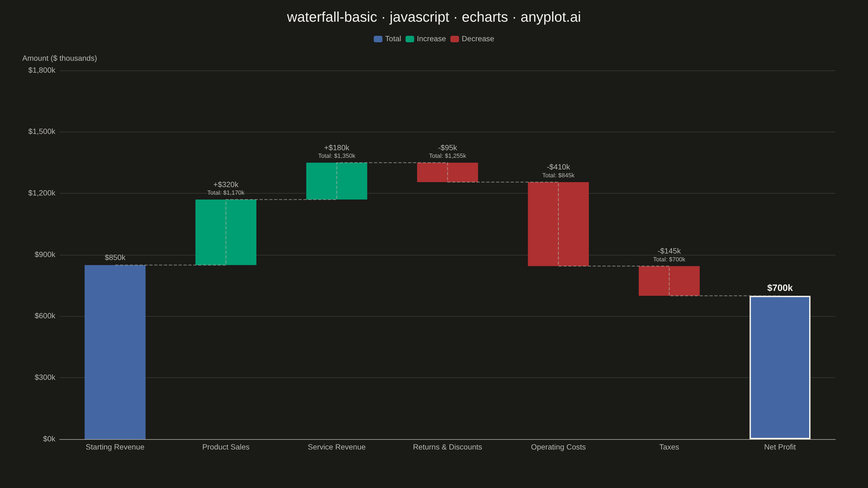Click the bold $700k value label
868x488 pixels.
click(780, 288)
